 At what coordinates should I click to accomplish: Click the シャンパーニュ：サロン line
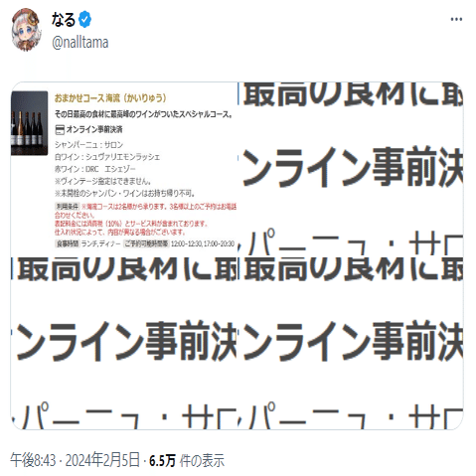88,145
